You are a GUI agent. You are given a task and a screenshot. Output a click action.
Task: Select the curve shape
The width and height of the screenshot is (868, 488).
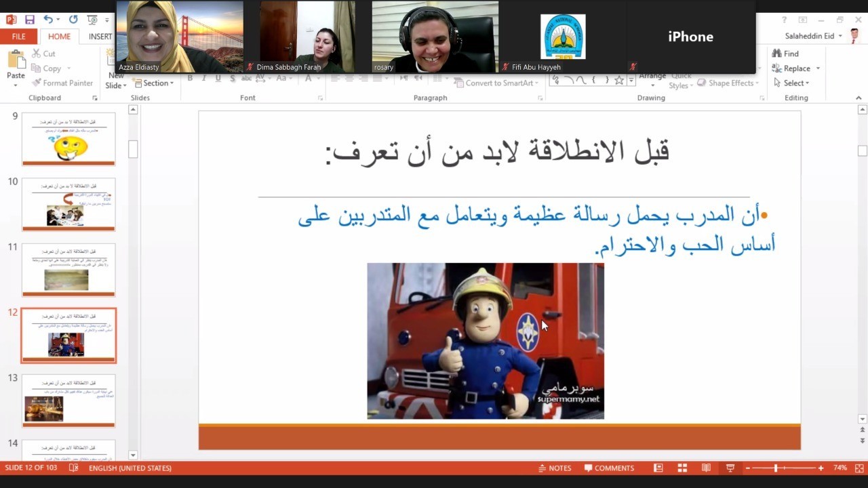(582, 80)
